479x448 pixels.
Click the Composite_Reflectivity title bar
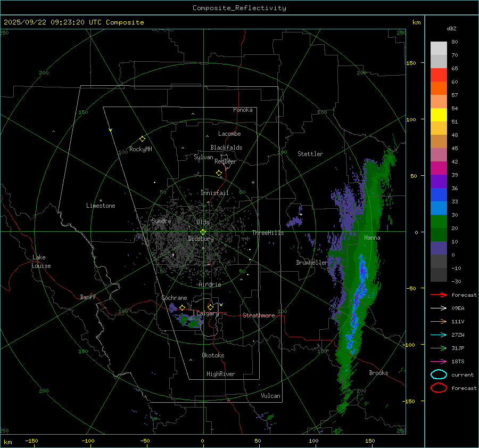[239, 8]
